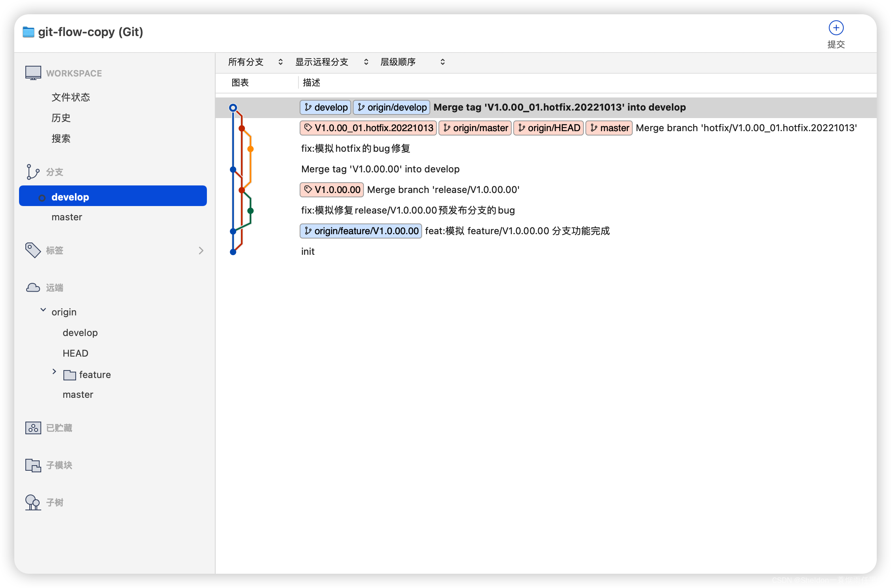The height and width of the screenshot is (588, 891).
Task: Click the develop branch label badge
Action: pos(325,107)
